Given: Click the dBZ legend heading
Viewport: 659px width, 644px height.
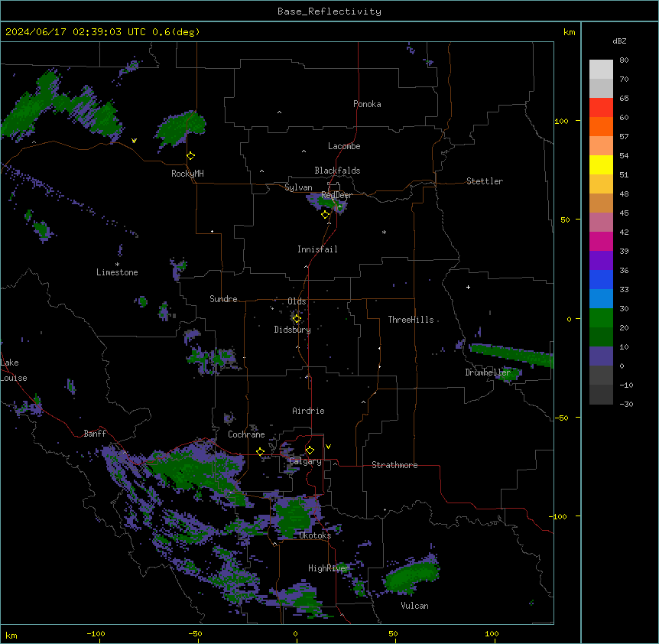Looking at the screenshot, I should click(x=619, y=41).
